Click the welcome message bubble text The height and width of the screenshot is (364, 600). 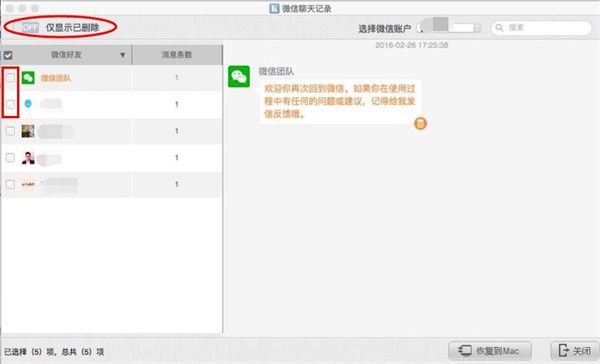pos(340,101)
